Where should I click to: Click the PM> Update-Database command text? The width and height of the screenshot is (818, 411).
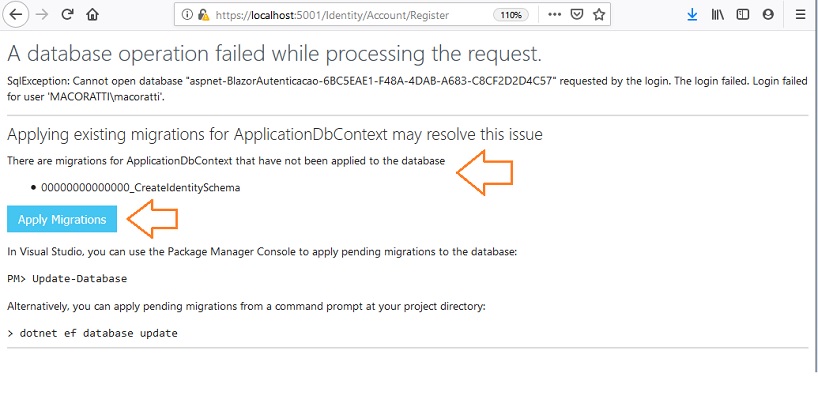67,279
